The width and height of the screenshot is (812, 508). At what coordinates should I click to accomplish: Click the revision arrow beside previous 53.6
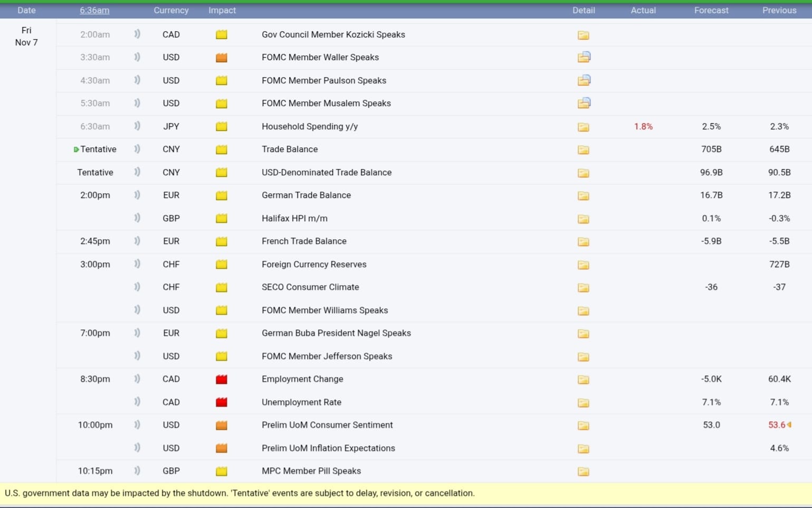coord(789,425)
